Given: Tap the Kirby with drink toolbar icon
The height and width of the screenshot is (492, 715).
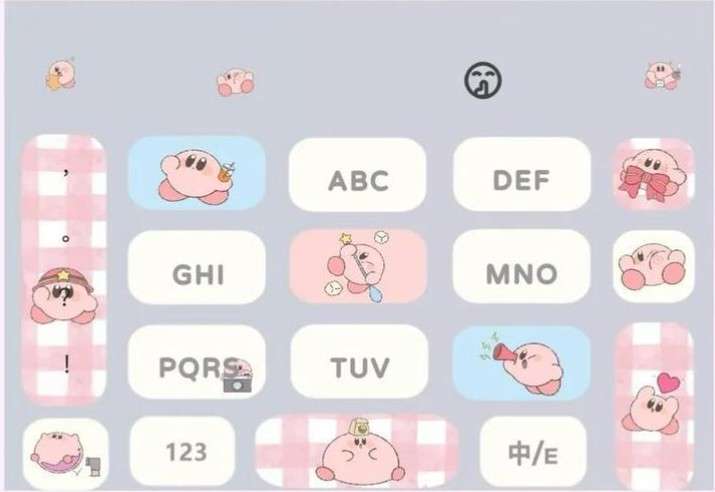Looking at the screenshot, I should (662, 75).
